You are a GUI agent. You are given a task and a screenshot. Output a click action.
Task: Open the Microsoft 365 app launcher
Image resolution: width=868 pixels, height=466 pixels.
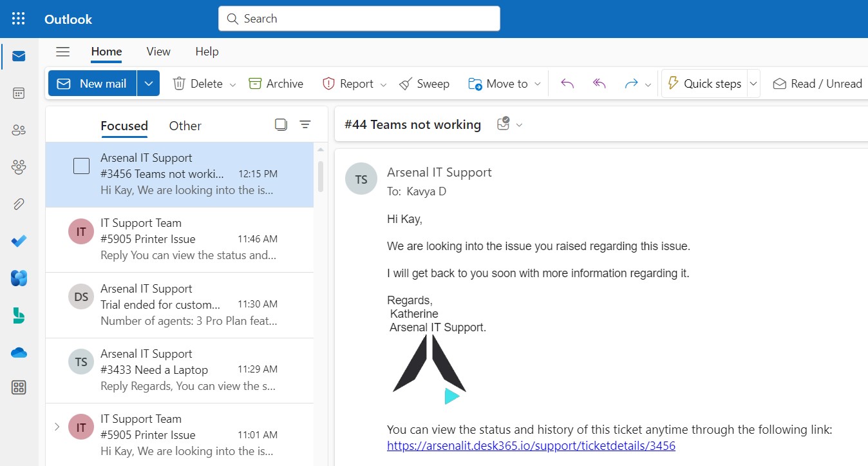17,18
